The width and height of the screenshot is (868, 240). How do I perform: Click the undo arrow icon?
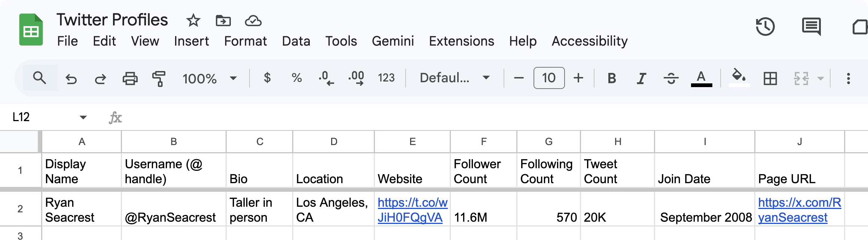[x=71, y=79]
